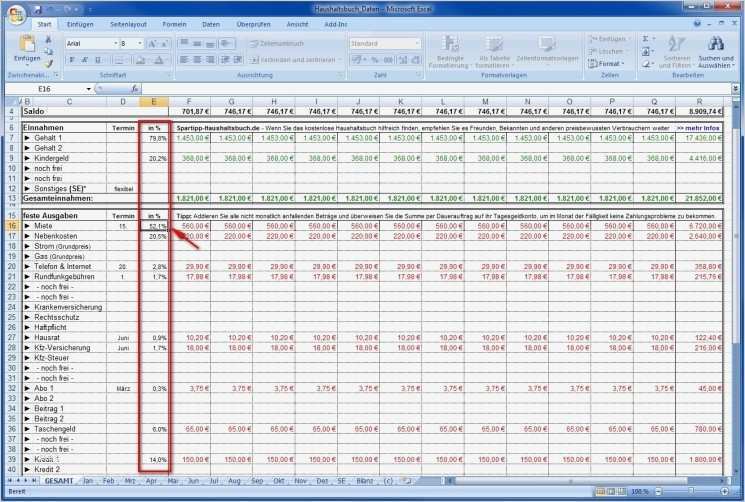The height and width of the screenshot is (502, 745).
Task: Select the Kfz-Versicherung row label
Action: [x=62, y=348]
